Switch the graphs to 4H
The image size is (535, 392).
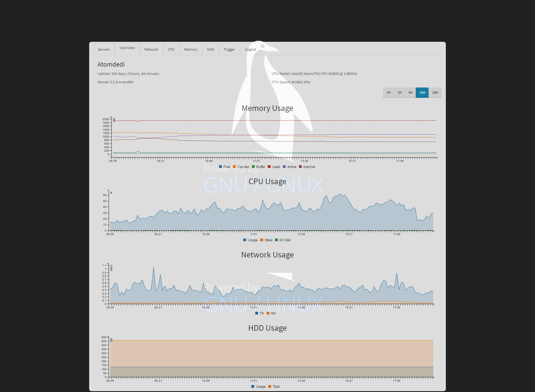pos(410,92)
